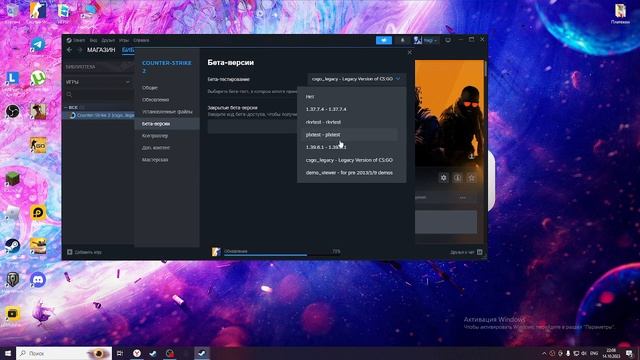Open the Steam menu
Screen dimensions: 640x360
pos(76,40)
